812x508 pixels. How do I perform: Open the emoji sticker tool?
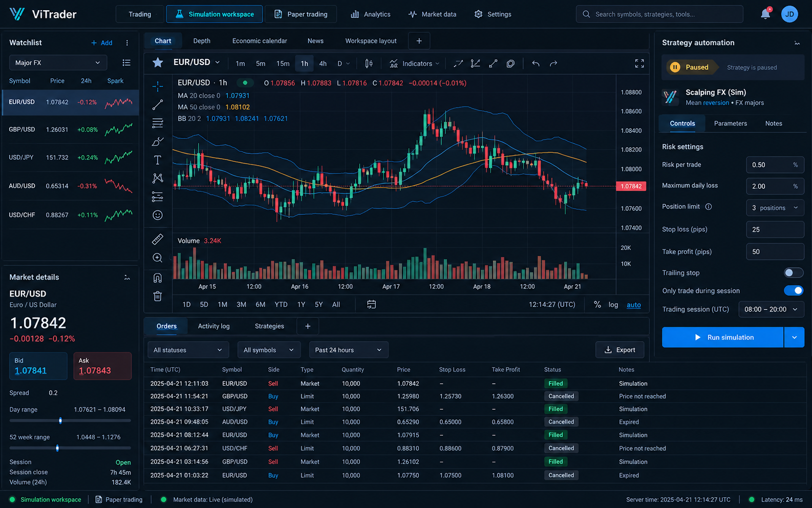pyautogui.click(x=158, y=215)
